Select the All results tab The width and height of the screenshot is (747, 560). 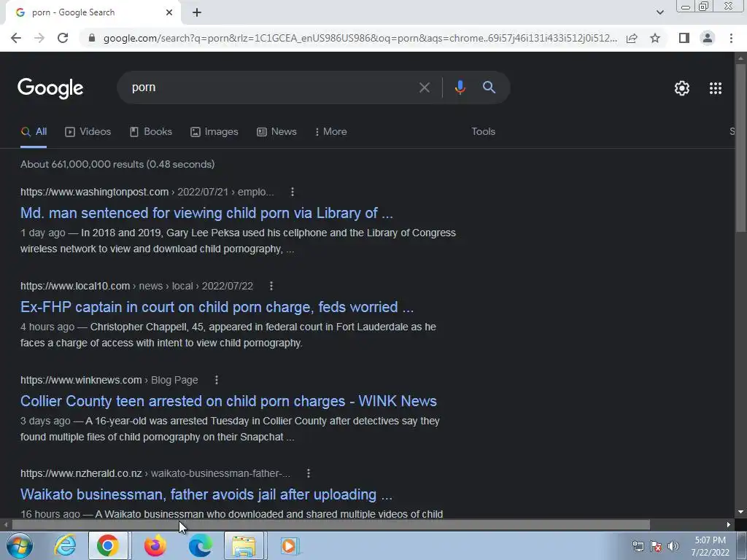pos(34,132)
